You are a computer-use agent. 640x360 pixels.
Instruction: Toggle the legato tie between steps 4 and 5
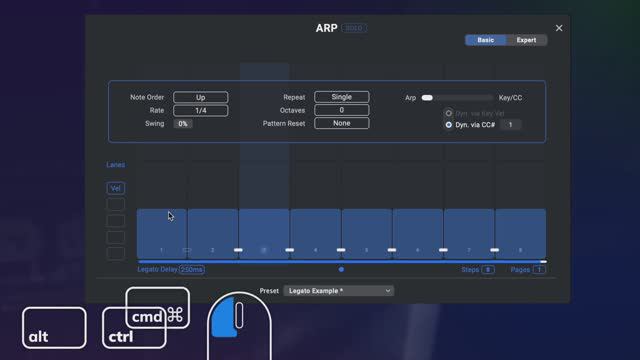pos(341,250)
